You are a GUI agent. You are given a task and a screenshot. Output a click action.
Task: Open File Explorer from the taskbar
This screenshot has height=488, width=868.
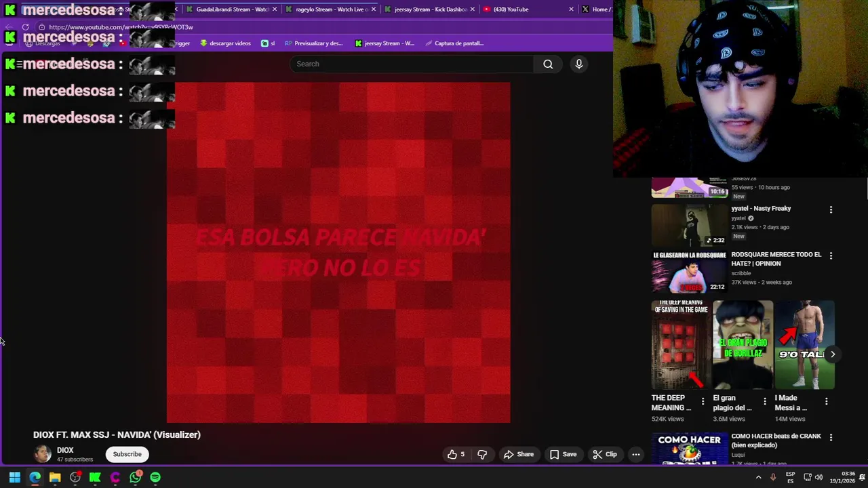coord(55,477)
